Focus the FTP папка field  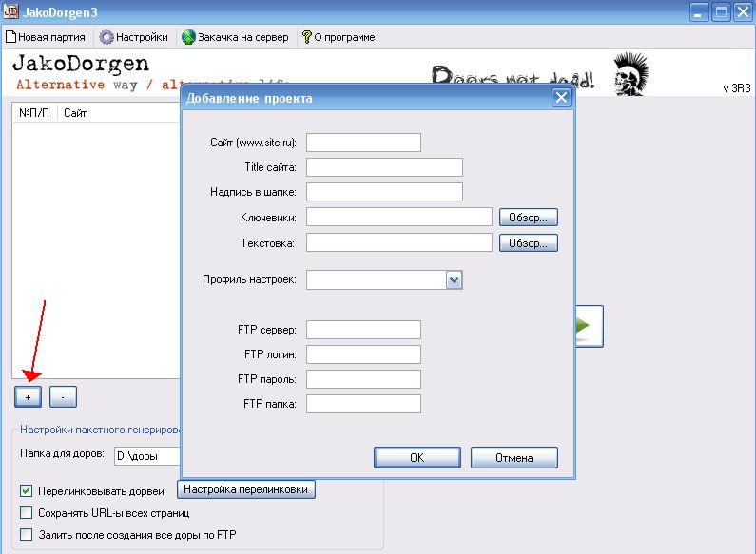(x=363, y=404)
